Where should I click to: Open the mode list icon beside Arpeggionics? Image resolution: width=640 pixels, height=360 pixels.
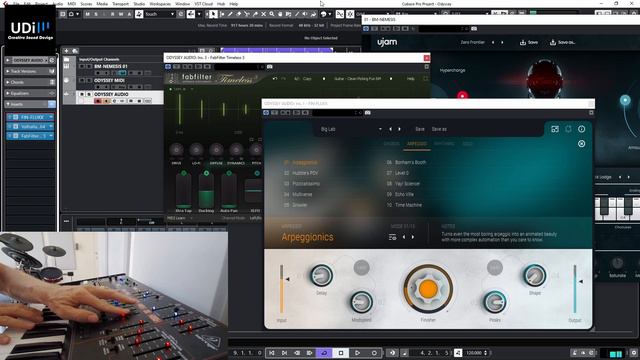click(392, 237)
